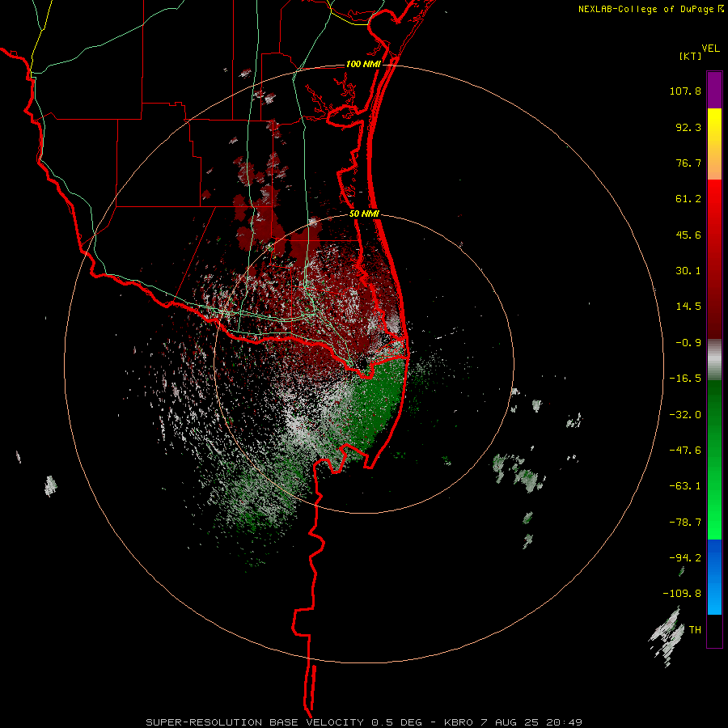Click the TH label beside the color bar
Image resolution: width=728 pixels, height=728 pixels.
(695, 630)
